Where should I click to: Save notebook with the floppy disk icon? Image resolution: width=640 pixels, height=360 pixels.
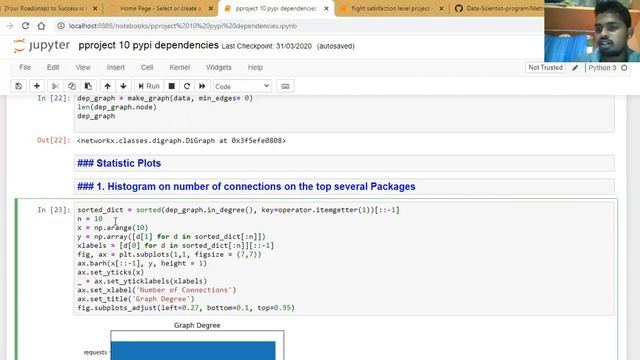click(19, 86)
